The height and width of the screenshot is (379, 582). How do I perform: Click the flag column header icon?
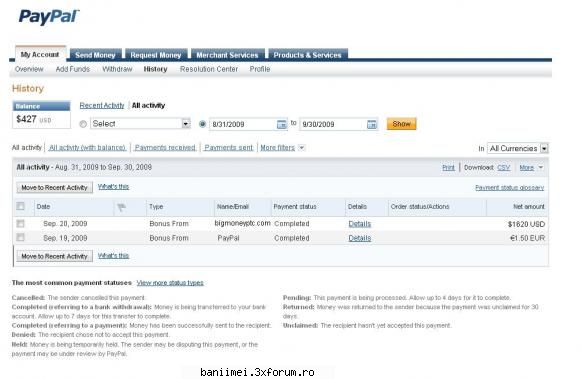coord(121,207)
